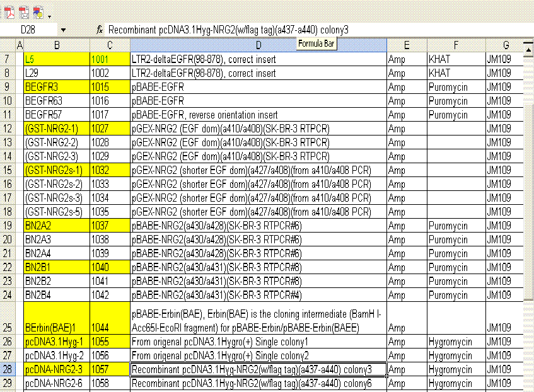Open the Name Box dropdown arrow
This screenshot has height=392, width=534.
tap(63, 30)
